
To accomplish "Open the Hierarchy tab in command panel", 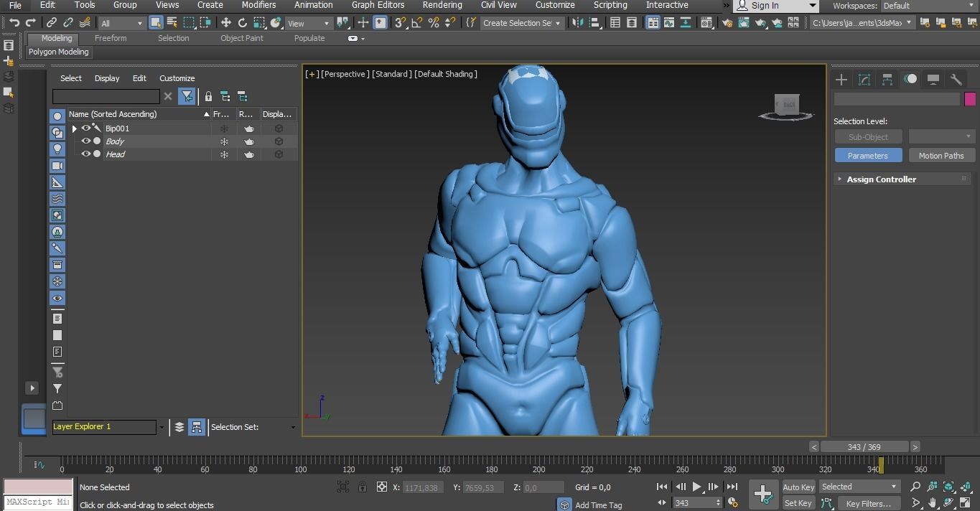I will point(887,80).
